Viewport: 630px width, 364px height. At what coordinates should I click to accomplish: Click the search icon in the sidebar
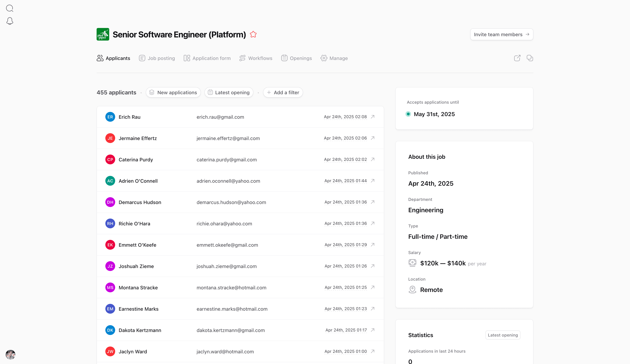click(9, 8)
